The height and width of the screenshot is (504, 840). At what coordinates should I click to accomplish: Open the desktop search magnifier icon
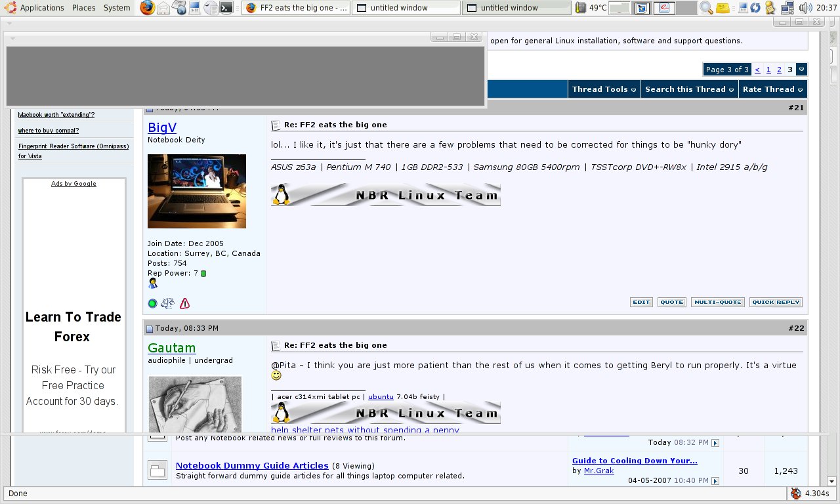point(706,8)
